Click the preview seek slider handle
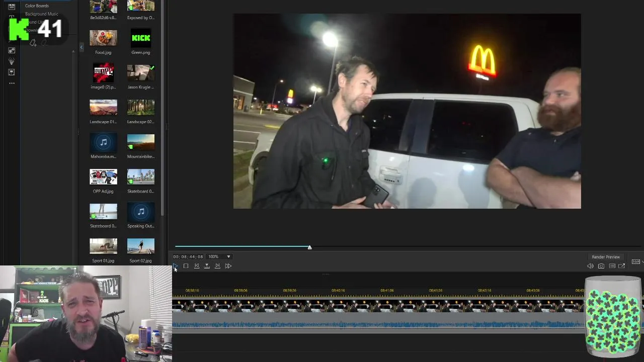Image resolution: width=644 pixels, height=362 pixels. [x=310, y=247]
